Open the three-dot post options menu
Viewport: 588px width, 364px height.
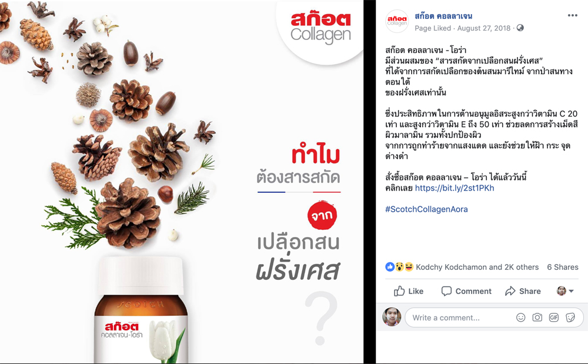(x=572, y=15)
